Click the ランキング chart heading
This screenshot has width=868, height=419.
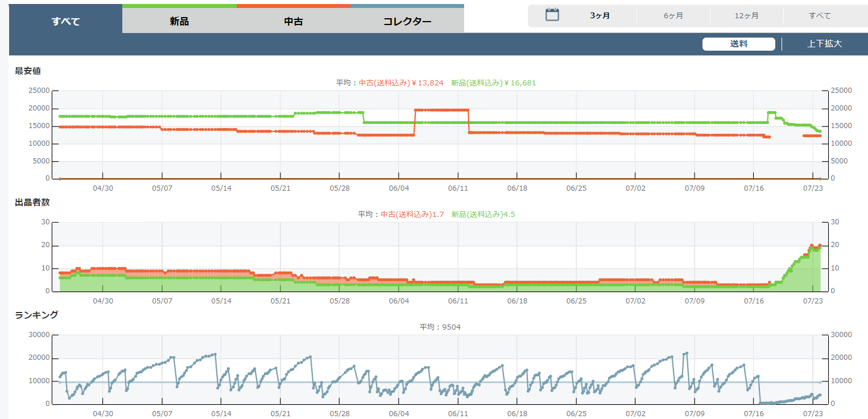36,315
